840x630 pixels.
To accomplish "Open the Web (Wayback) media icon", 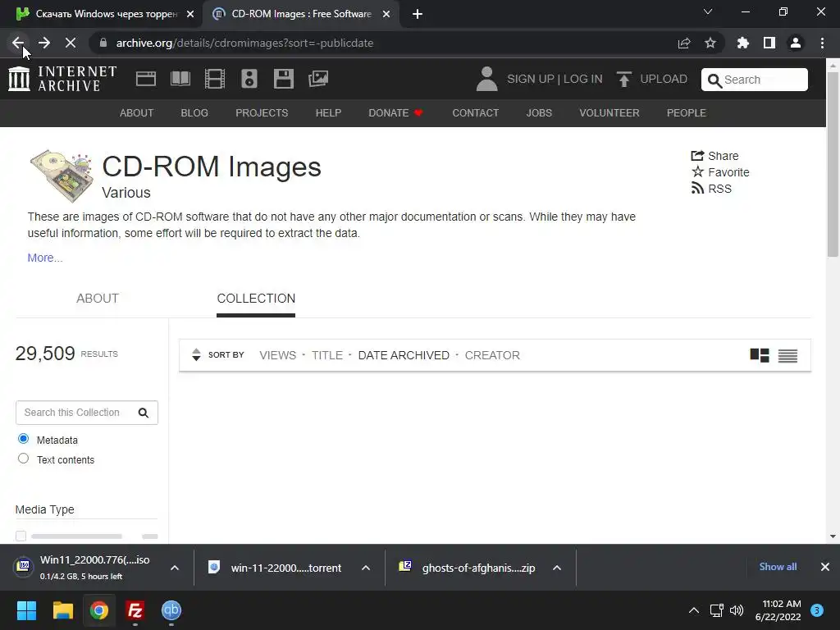I will (x=146, y=79).
